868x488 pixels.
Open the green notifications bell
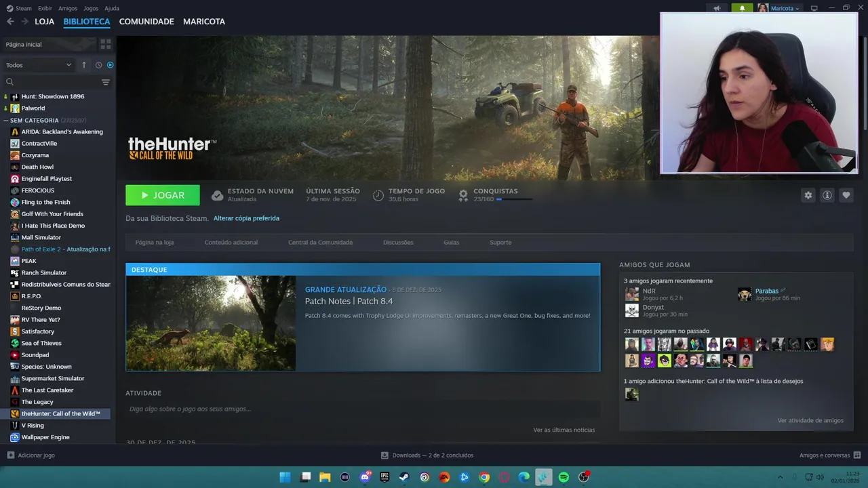click(742, 8)
